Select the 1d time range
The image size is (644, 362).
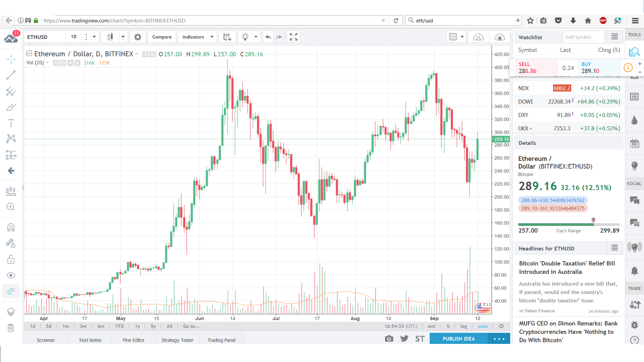[x=33, y=326]
